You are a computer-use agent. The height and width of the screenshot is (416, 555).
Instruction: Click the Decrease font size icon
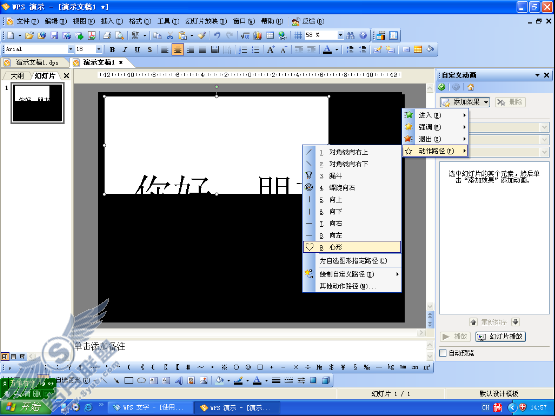pos(283,50)
